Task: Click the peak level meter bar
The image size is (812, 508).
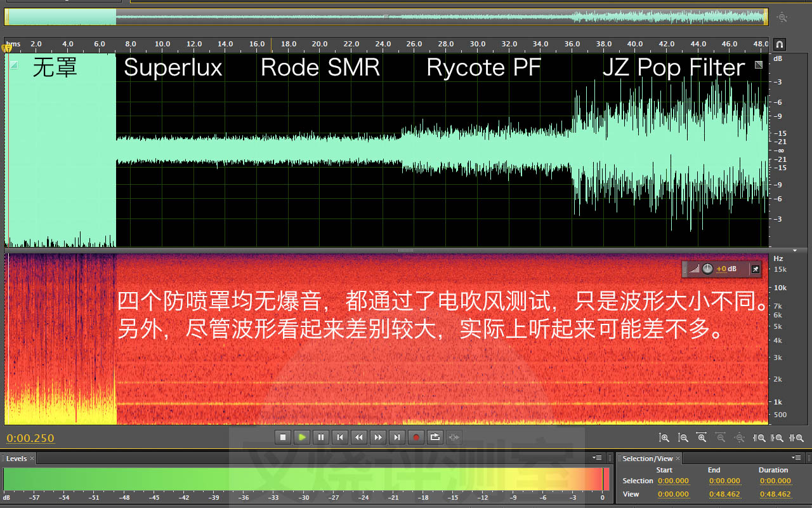Action: coord(306,479)
